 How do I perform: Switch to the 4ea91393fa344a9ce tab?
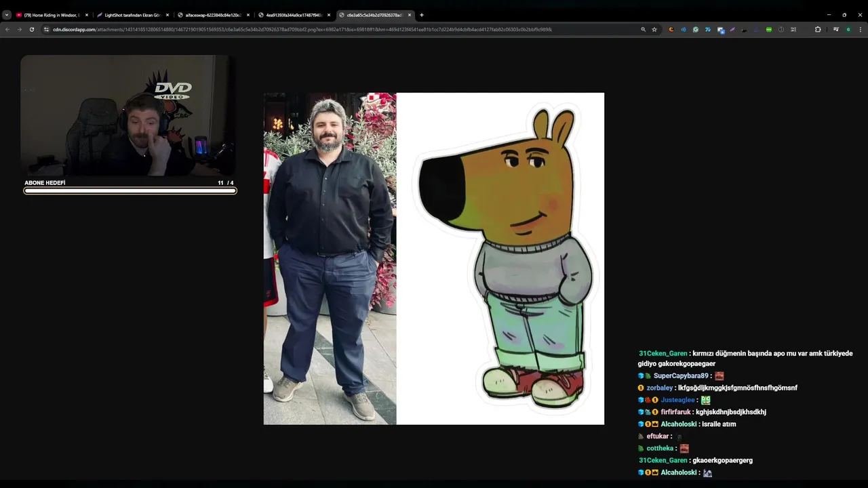294,15
